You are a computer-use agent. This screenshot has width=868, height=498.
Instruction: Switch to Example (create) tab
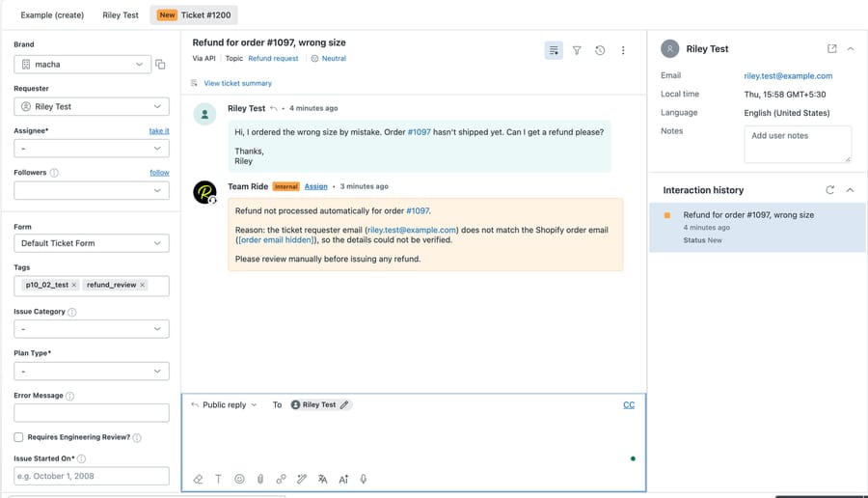(x=52, y=14)
